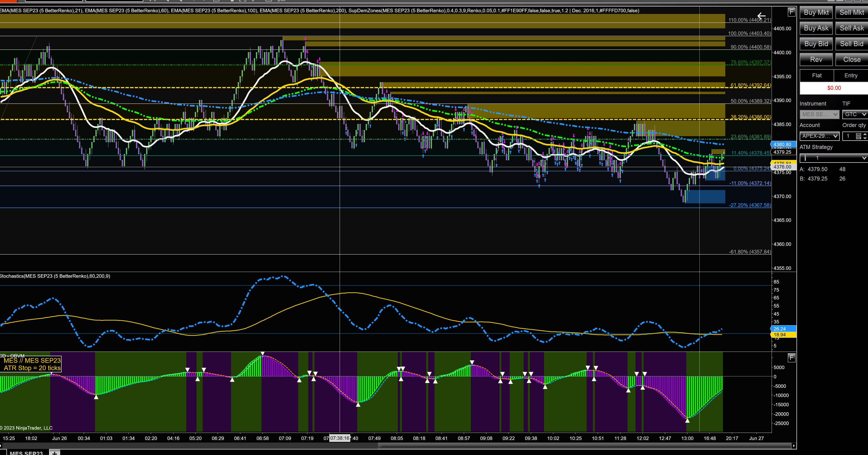Image resolution: width=868 pixels, height=455 pixels.
Task: Click the F icon in the OBVM panel
Action: pos(791,358)
